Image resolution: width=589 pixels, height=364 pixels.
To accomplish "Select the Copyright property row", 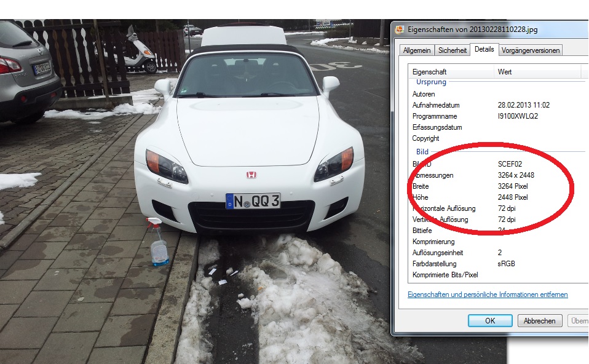I will (x=425, y=138).
